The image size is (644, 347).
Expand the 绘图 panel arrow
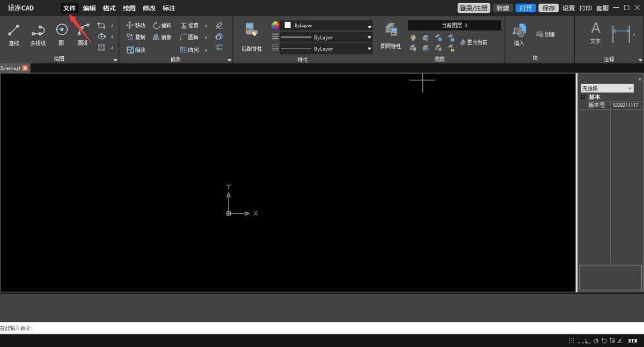[x=115, y=60]
